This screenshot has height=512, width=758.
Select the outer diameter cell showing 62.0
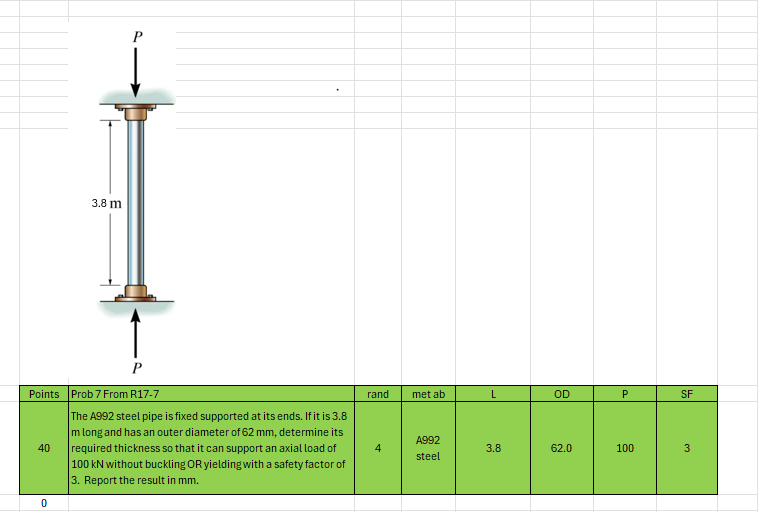coord(562,448)
